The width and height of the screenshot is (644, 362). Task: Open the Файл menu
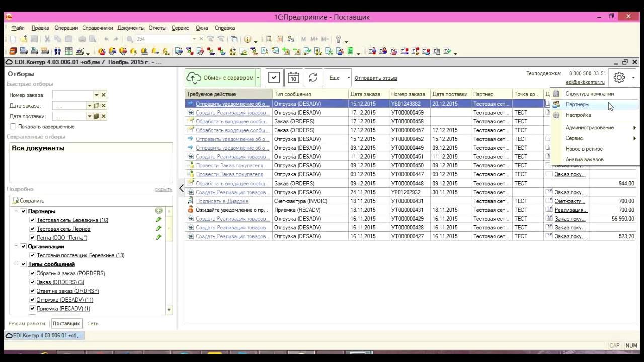pos(18,28)
